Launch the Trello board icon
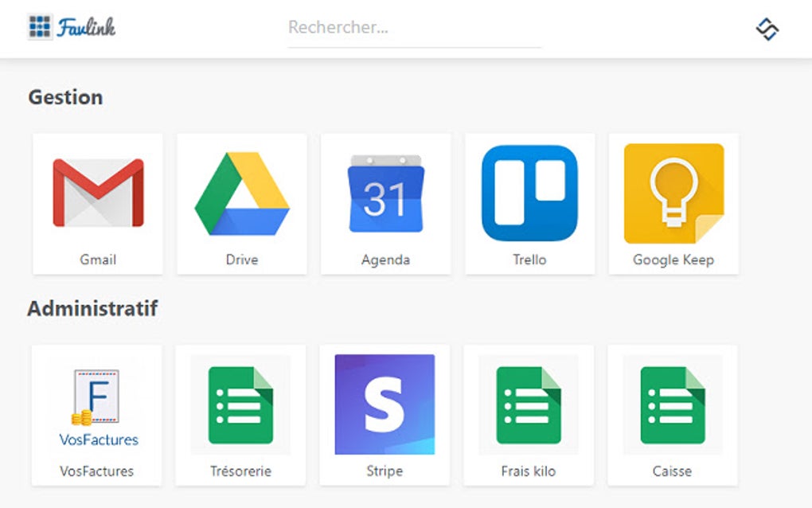Viewport: 812px width, 508px height. pyautogui.click(x=529, y=193)
